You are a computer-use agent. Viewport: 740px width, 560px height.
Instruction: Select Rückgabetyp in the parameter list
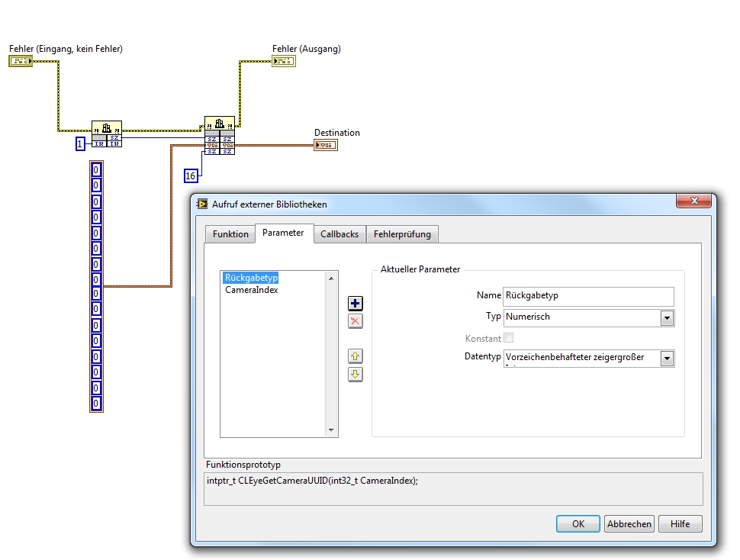point(251,278)
